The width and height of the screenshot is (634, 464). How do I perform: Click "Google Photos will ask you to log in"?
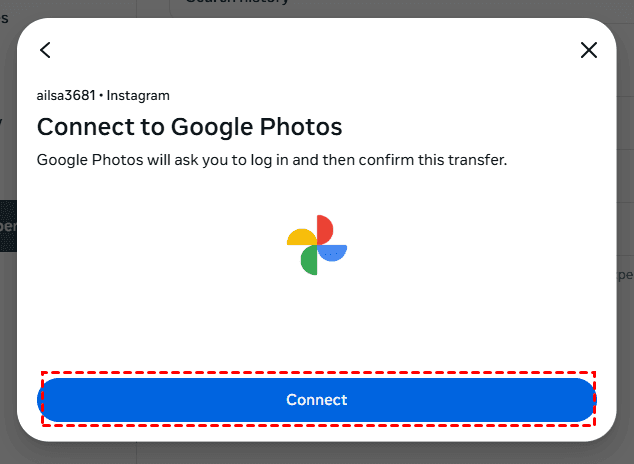(x=160, y=160)
